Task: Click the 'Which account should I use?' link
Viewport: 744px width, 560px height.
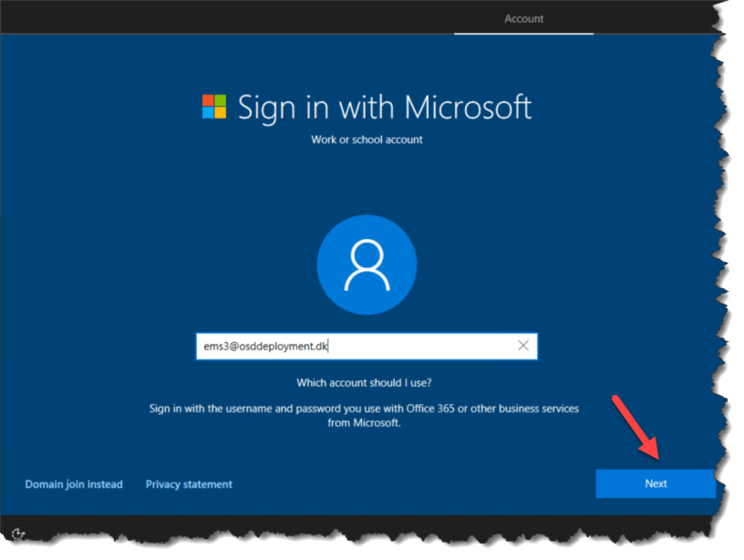Action: click(365, 382)
